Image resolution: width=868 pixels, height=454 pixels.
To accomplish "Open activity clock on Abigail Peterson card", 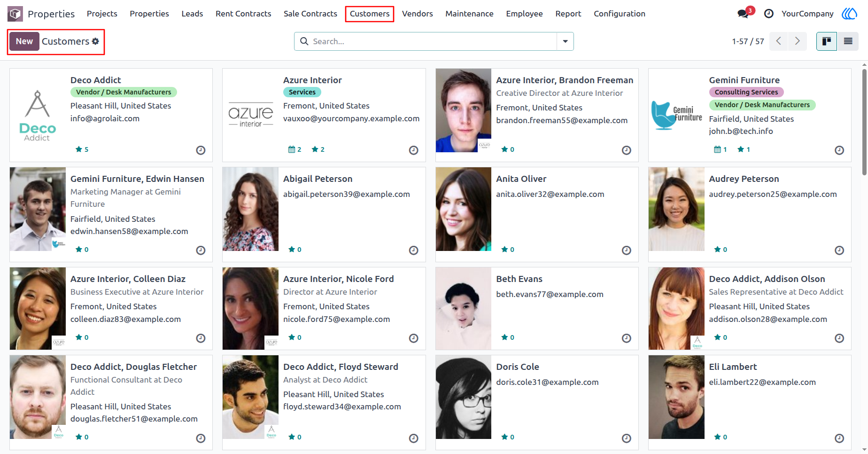I will click(x=413, y=250).
